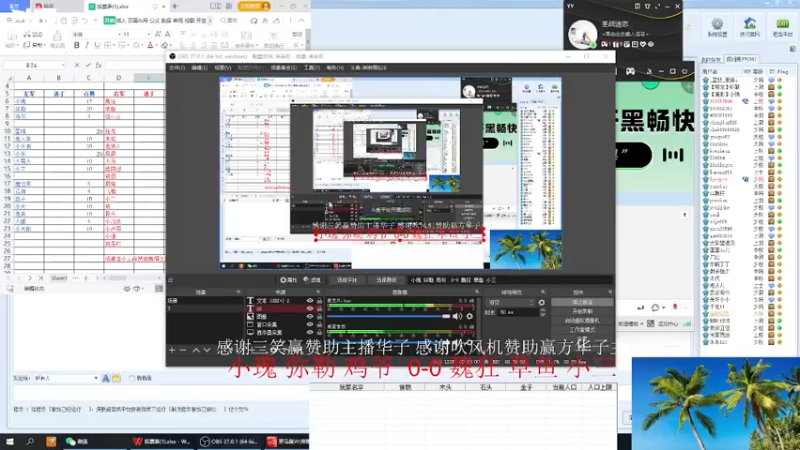Click the Filters button in OBS source toolbar
This screenshot has width=800, height=450.
(x=312, y=280)
